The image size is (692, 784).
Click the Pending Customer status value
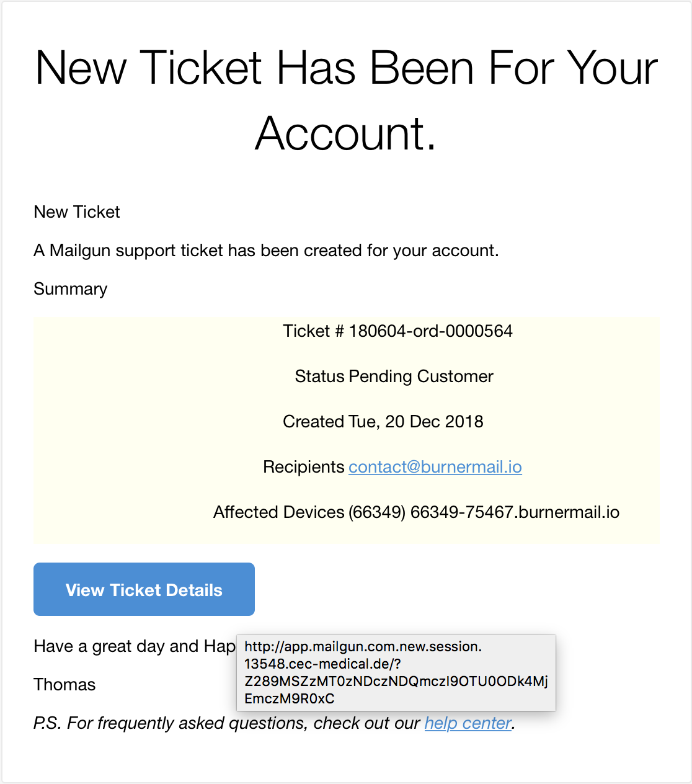421,376
